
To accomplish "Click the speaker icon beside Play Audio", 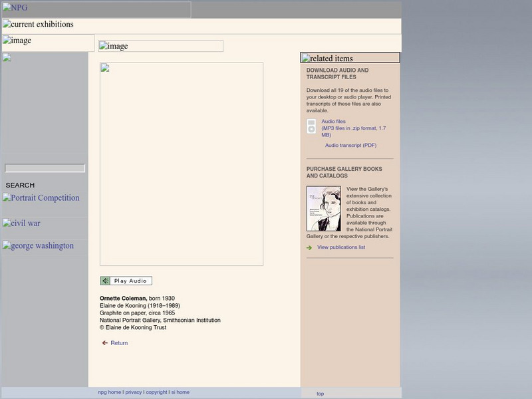I will (x=105, y=281).
